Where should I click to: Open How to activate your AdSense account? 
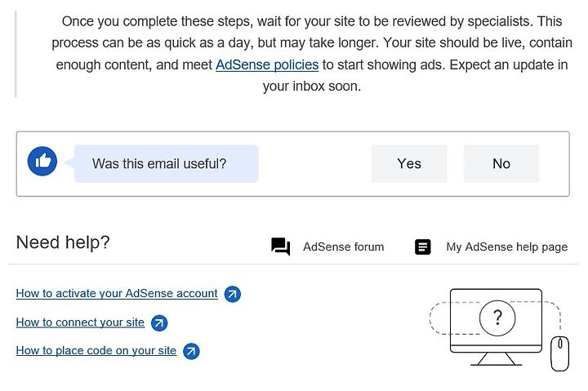[x=117, y=294]
